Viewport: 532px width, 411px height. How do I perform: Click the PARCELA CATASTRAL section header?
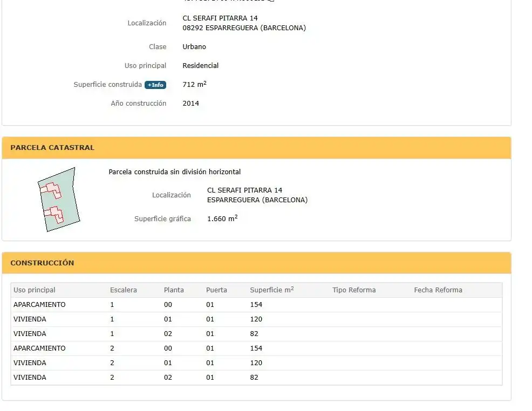[256, 147]
